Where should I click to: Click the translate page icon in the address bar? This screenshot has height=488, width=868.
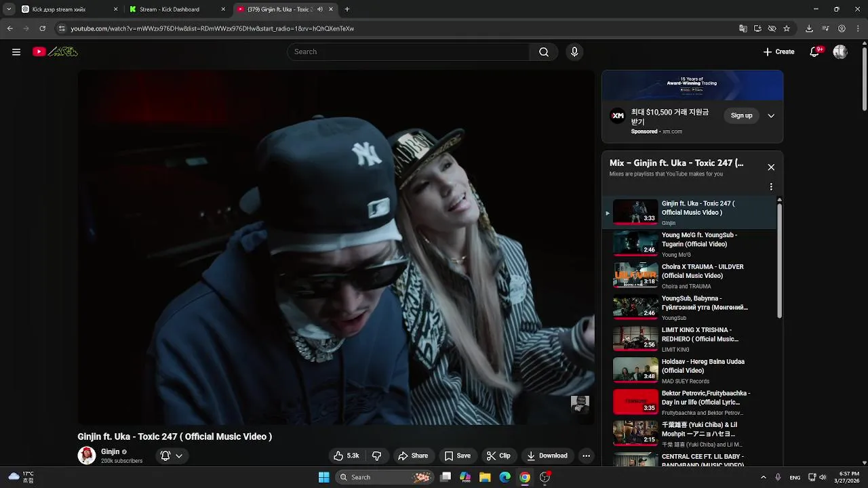[x=743, y=28]
